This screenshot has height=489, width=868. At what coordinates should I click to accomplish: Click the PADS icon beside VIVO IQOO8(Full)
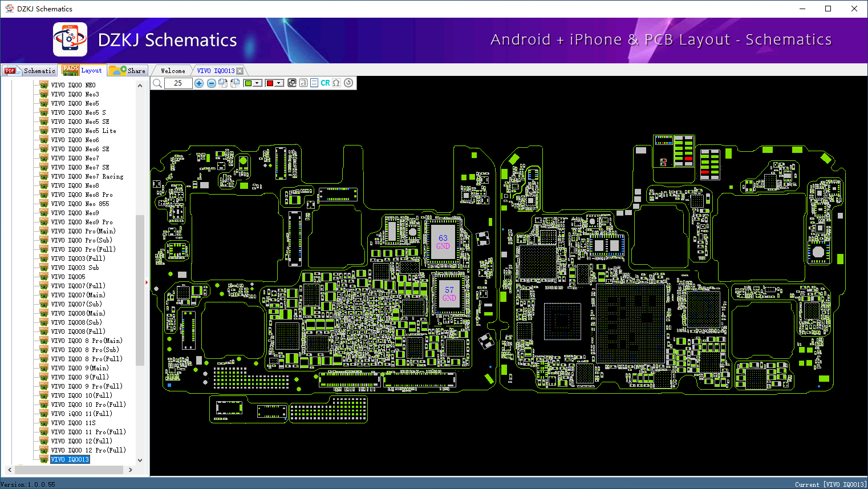[x=44, y=331]
